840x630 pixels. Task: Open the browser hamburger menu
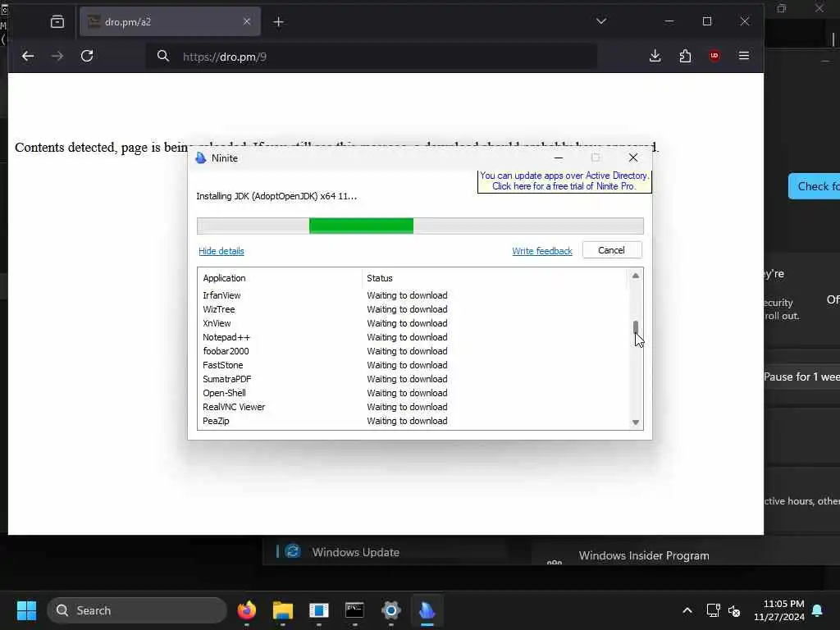click(743, 56)
